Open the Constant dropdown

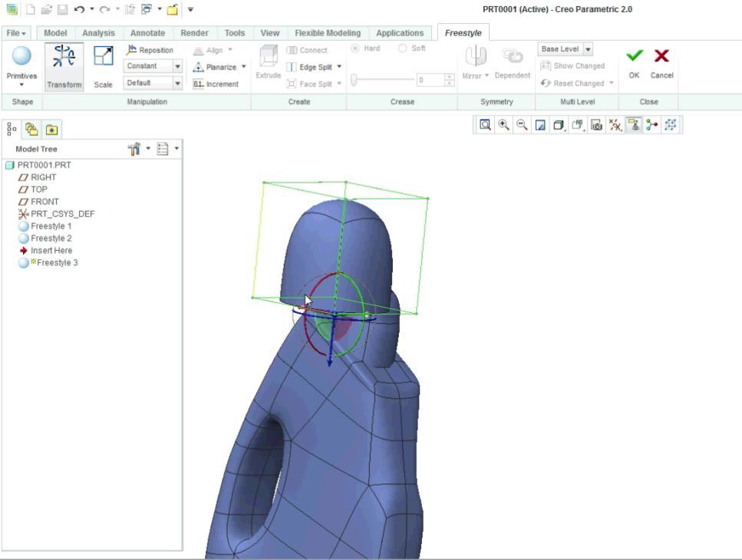pyautogui.click(x=153, y=66)
